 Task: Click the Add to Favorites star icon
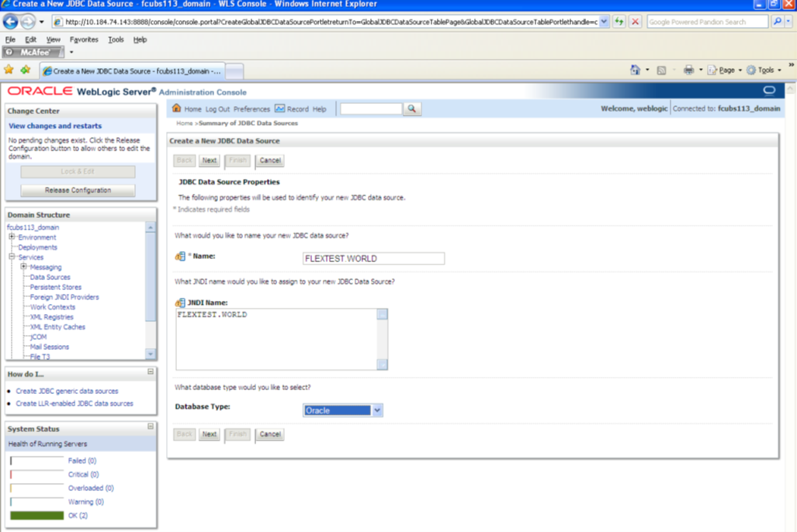tap(25, 70)
